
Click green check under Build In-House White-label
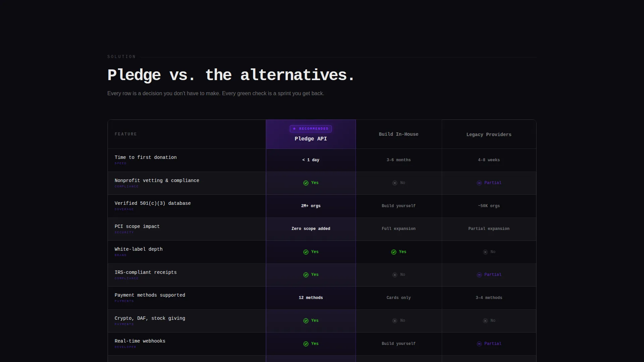(x=393, y=252)
